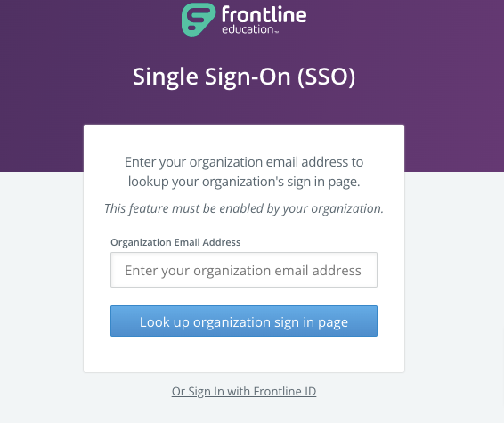Click the Single Sign-On (SSO) heading
Image resolution: width=504 pixels, height=423 pixels.
pyautogui.click(x=244, y=77)
